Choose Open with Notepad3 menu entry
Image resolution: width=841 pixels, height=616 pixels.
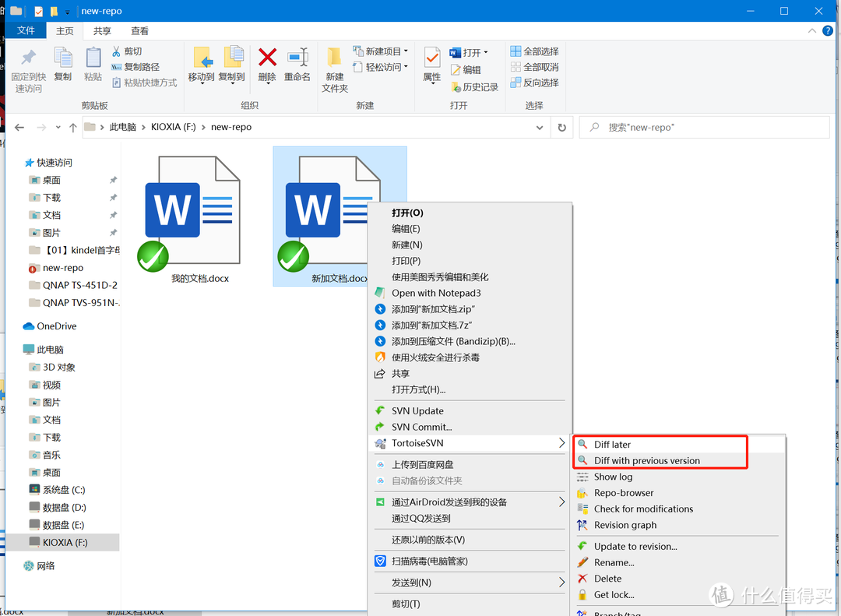pos(470,293)
